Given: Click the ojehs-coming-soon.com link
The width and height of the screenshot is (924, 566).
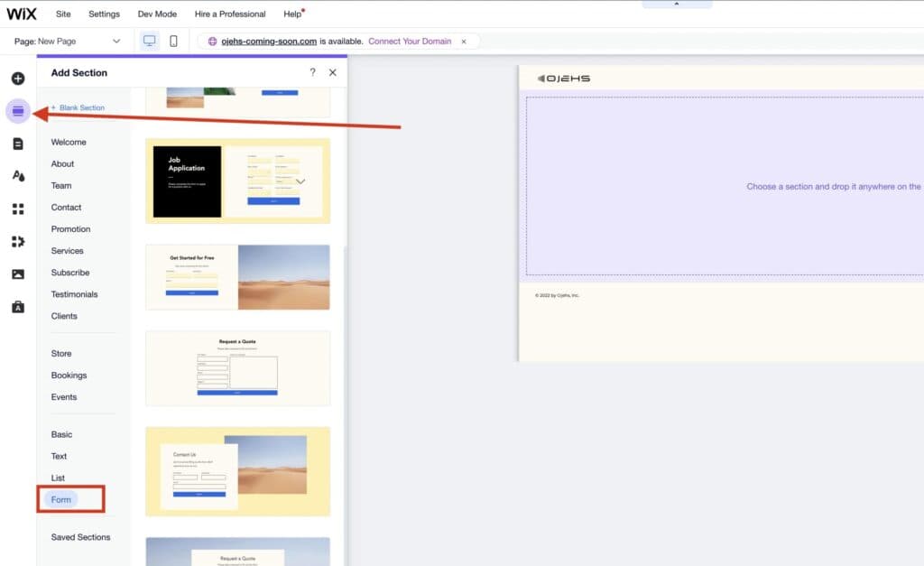Looking at the screenshot, I should (x=269, y=42).
